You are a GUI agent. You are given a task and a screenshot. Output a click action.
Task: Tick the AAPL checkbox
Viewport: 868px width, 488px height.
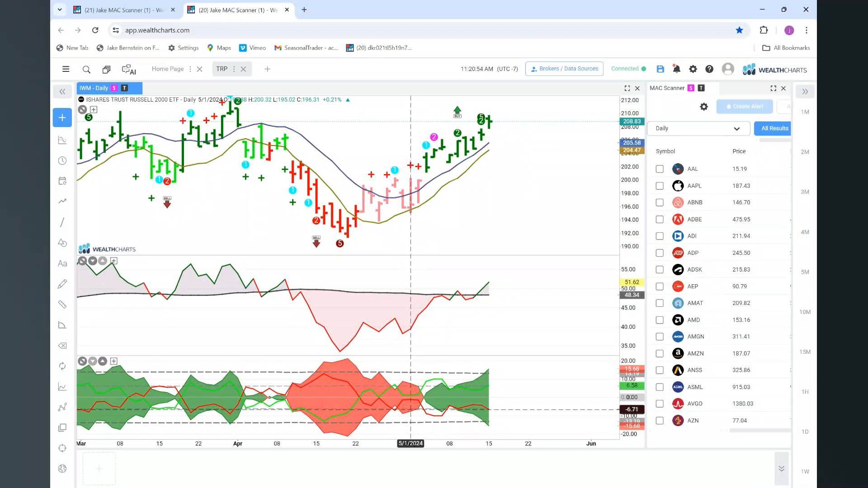660,186
